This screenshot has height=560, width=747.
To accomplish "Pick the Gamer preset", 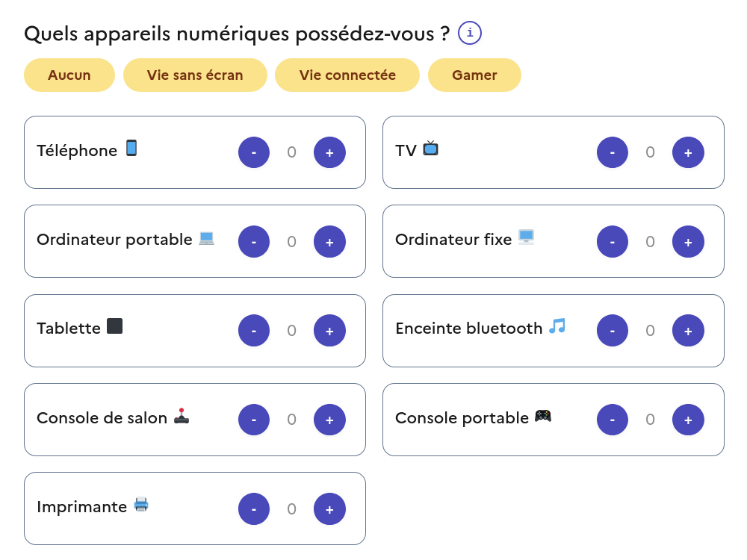I will coord(474,75).
